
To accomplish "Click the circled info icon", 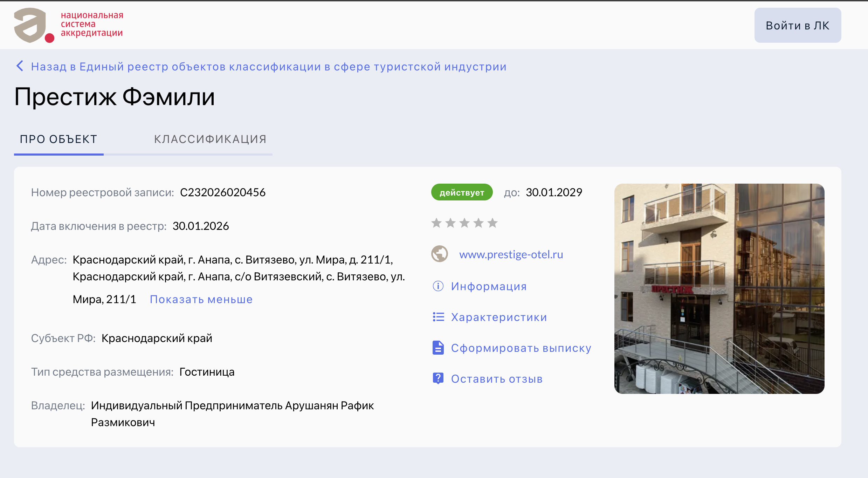I will click(x=438, y=286).
